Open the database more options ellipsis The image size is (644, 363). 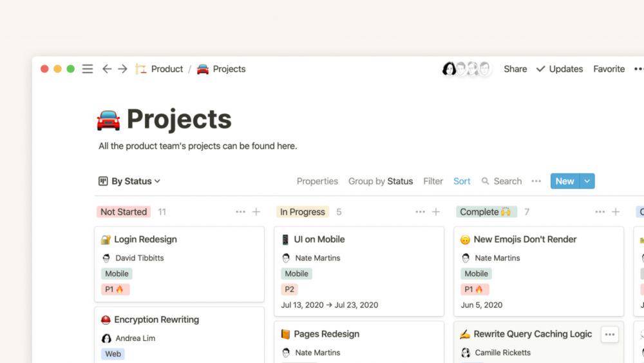point(536,181)
